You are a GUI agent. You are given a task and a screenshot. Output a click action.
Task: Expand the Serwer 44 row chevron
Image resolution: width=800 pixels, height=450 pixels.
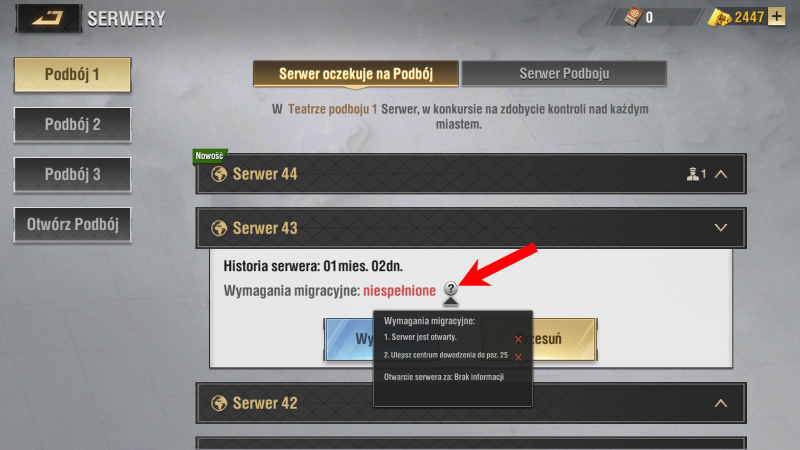(721, 174)
